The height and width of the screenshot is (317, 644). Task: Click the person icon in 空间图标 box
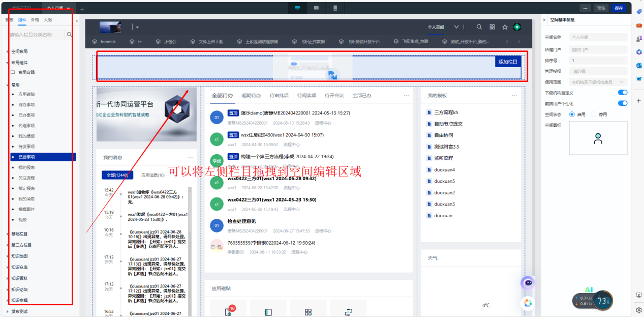[598, 138]
